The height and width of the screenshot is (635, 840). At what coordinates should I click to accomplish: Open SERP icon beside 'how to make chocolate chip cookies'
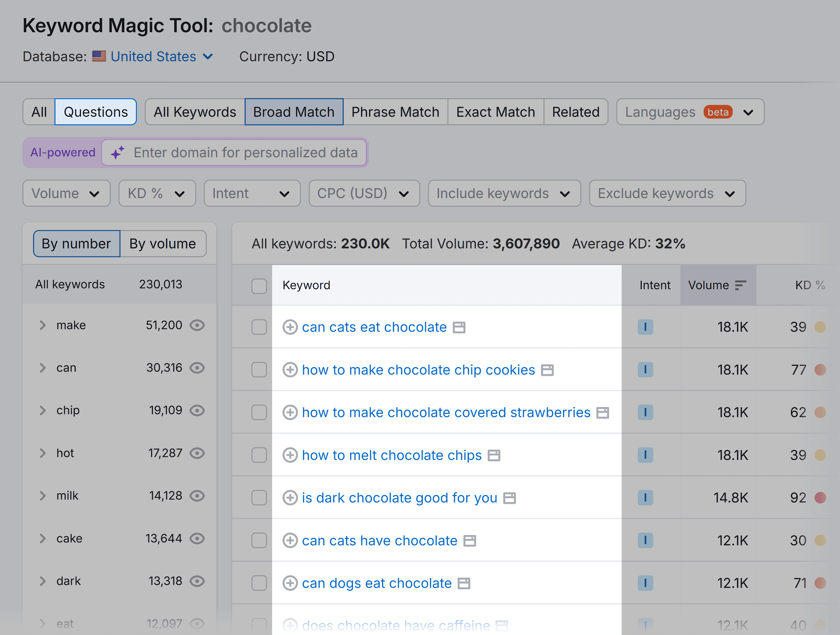pos(547,370)
